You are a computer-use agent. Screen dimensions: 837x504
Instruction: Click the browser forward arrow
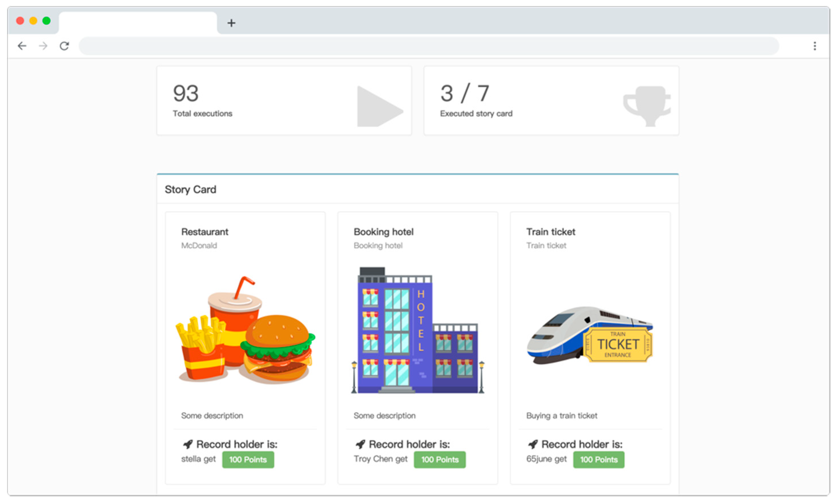[x=43, y=46]
